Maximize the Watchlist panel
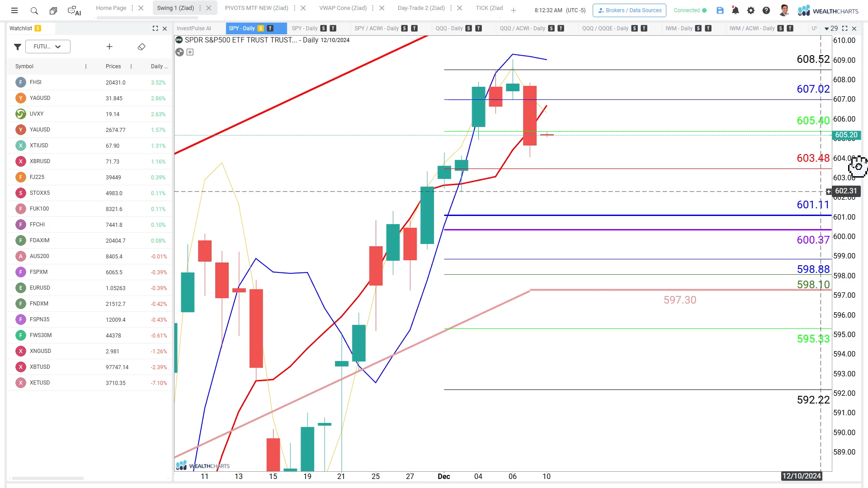868x488 pixels. pyautogui.click(x=156, y=28)
